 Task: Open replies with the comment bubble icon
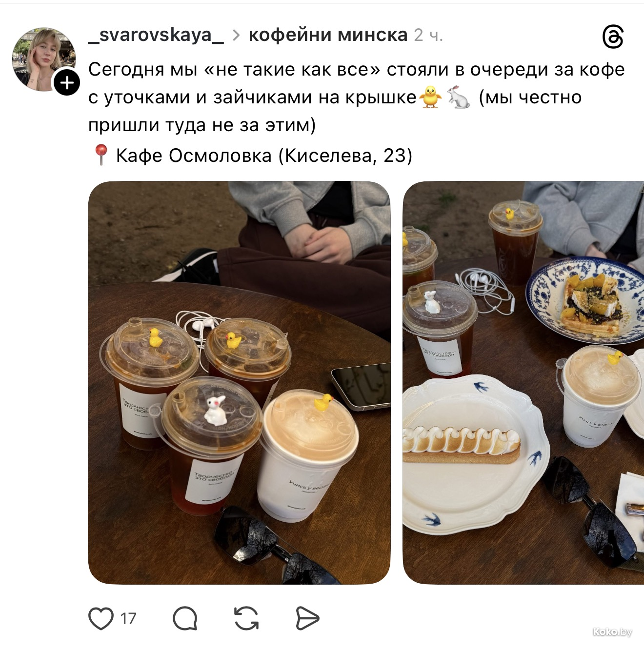point(185,618)
